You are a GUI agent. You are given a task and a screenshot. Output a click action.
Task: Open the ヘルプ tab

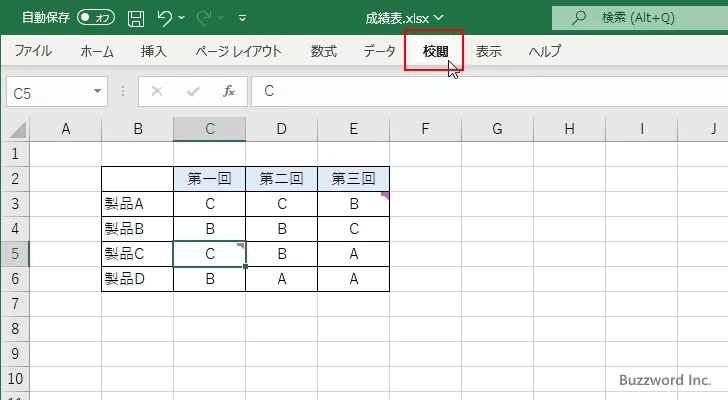545,51
